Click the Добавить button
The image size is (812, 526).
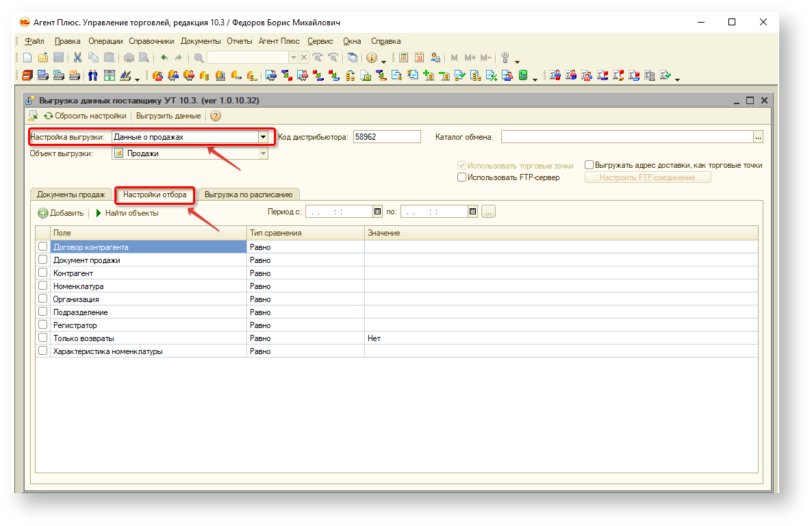tap(61, 213)
